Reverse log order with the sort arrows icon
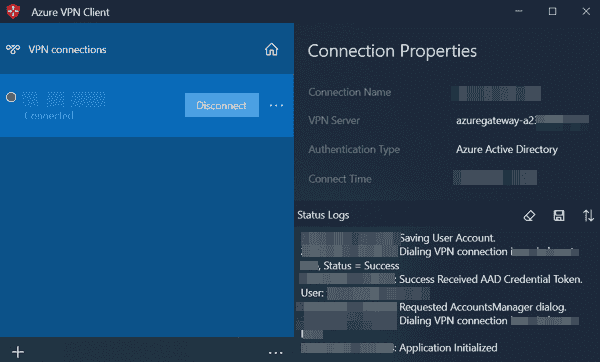The height and width of the screenshot is (362, 600). pyautogui.click(x=588, y=215)
